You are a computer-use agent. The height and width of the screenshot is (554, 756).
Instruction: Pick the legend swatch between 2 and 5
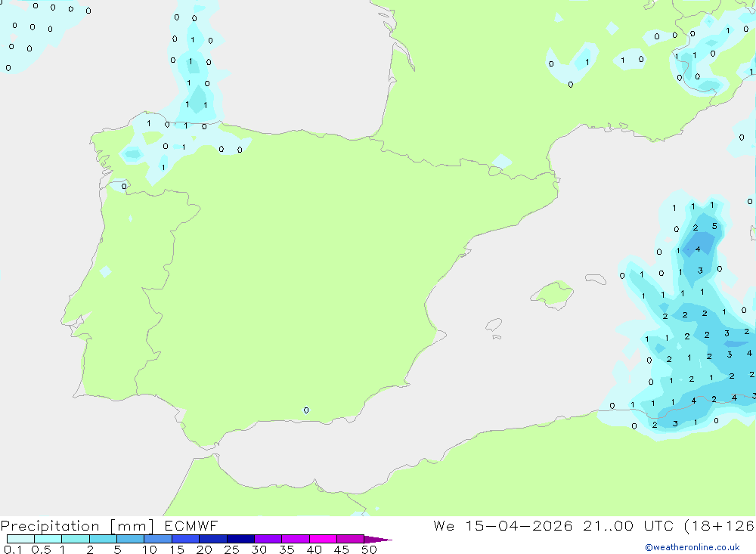point(103,539)
